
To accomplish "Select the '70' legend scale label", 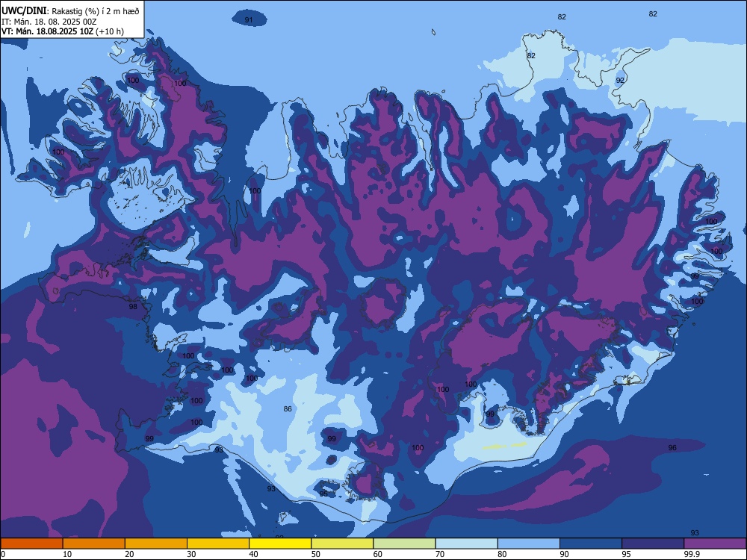I will coord(440,554).
